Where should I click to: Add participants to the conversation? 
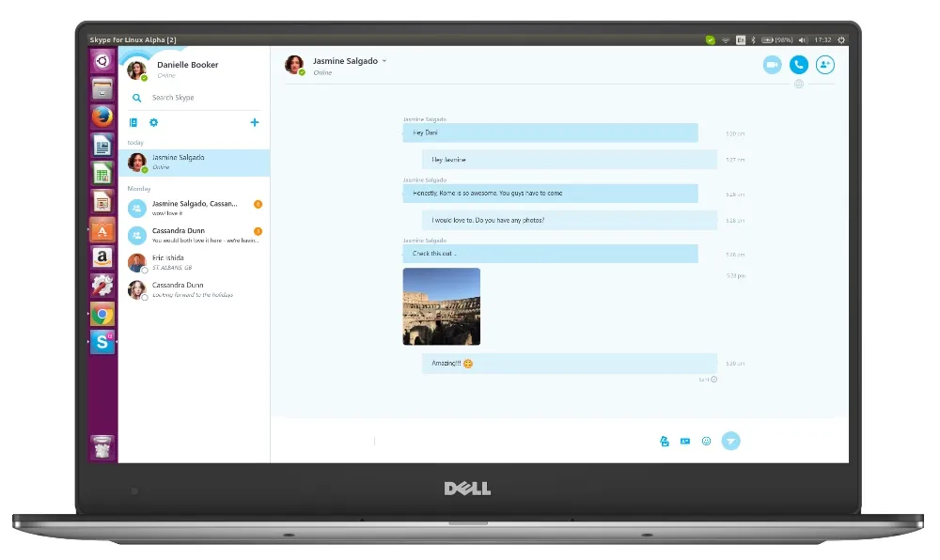[x=823, y=65]
